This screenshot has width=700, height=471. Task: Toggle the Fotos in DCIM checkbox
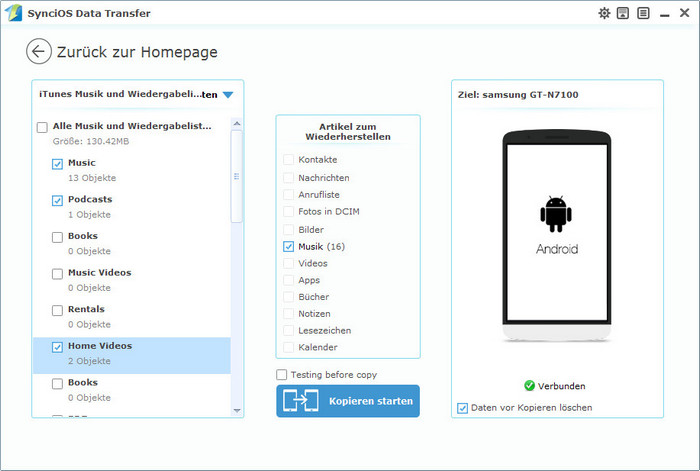coord(288,212)
